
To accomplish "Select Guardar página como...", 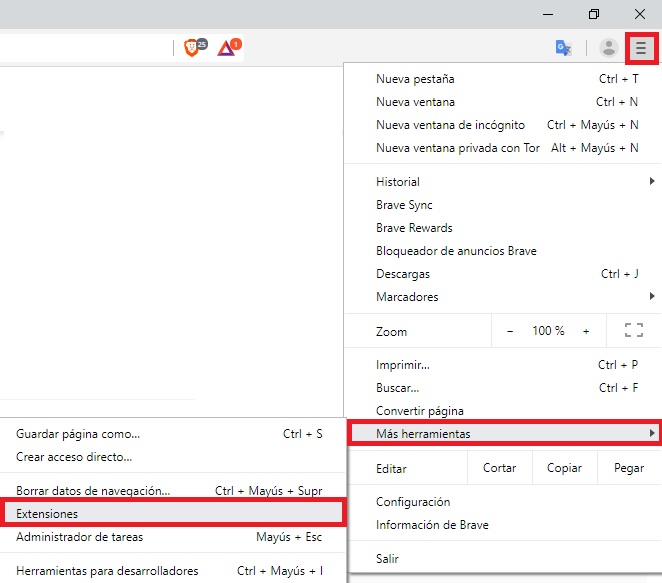I will pos(172,434).
